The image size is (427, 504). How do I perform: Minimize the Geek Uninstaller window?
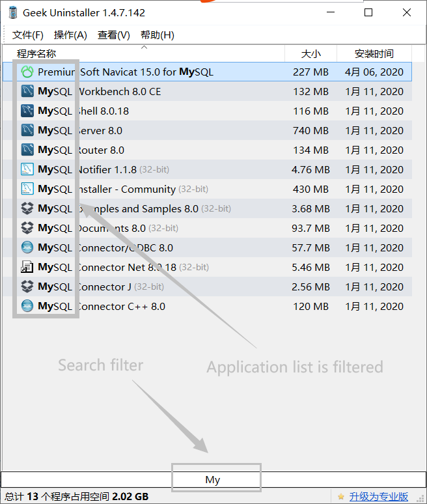click(331, 12)
